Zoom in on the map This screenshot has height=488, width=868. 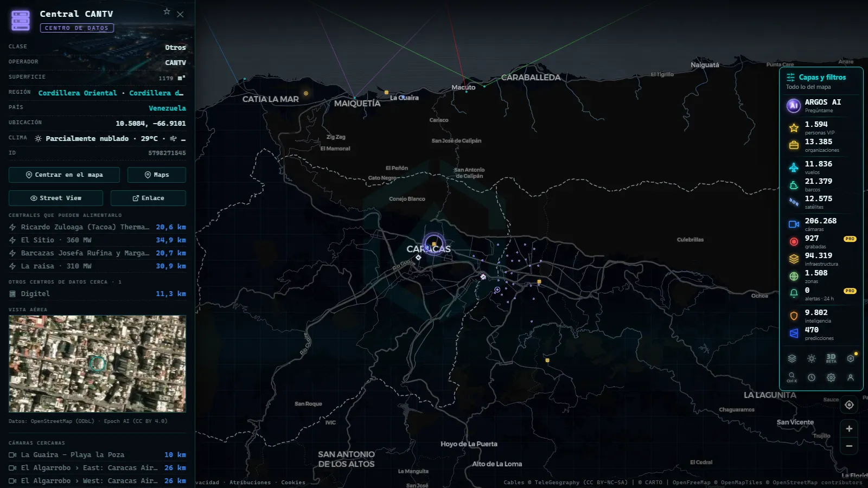point(849,428)
